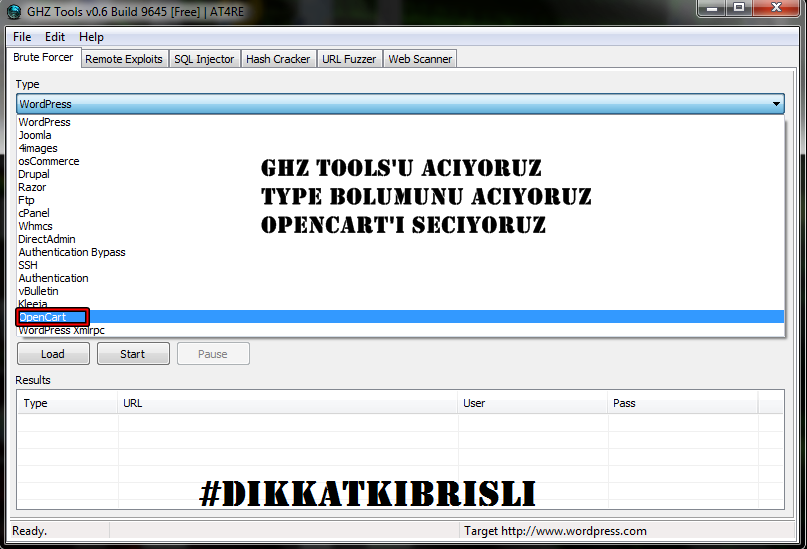The height and width of the screenshot is (549, 807).
Task: Select SSH in the Type list
Action: [401, 265]
